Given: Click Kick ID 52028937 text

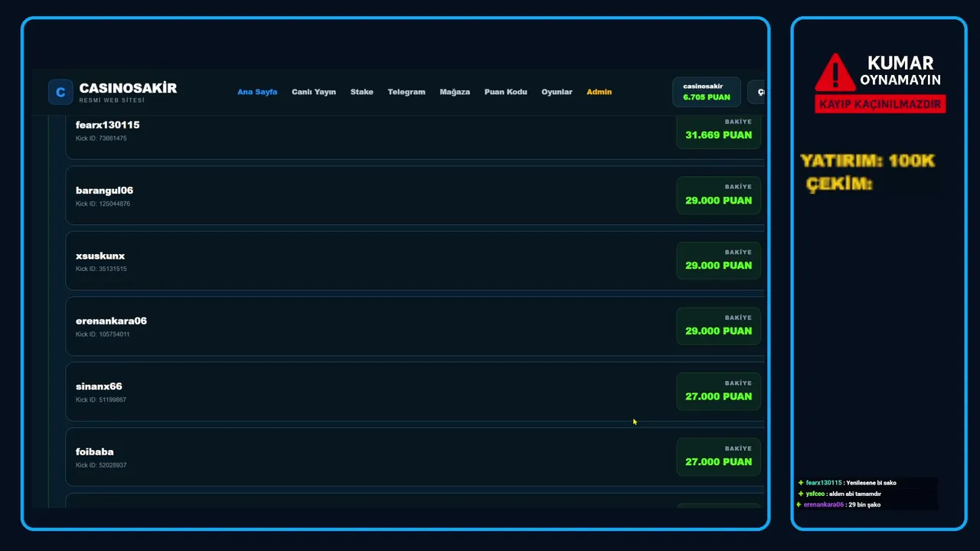Looking at the screenshot, I should [101, 465].
